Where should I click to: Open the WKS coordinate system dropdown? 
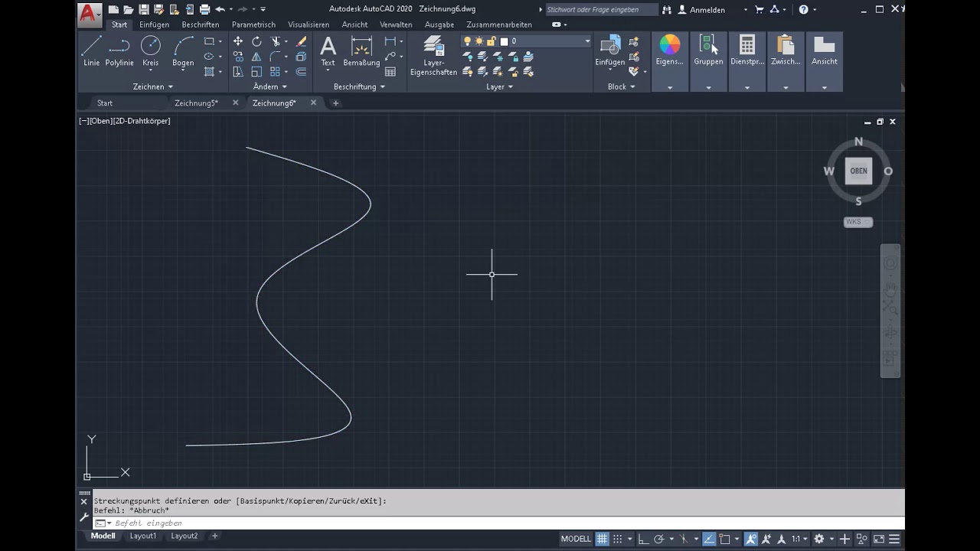(857, 222)
